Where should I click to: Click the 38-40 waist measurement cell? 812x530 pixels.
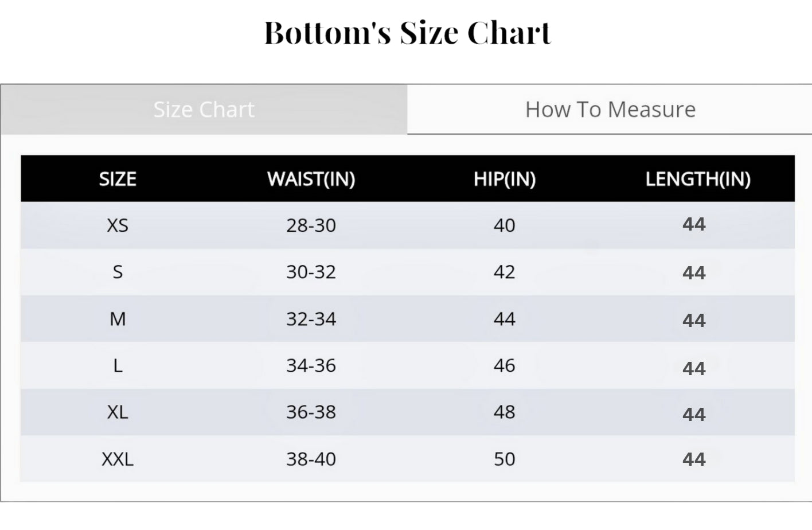click(x=311, y=459)
